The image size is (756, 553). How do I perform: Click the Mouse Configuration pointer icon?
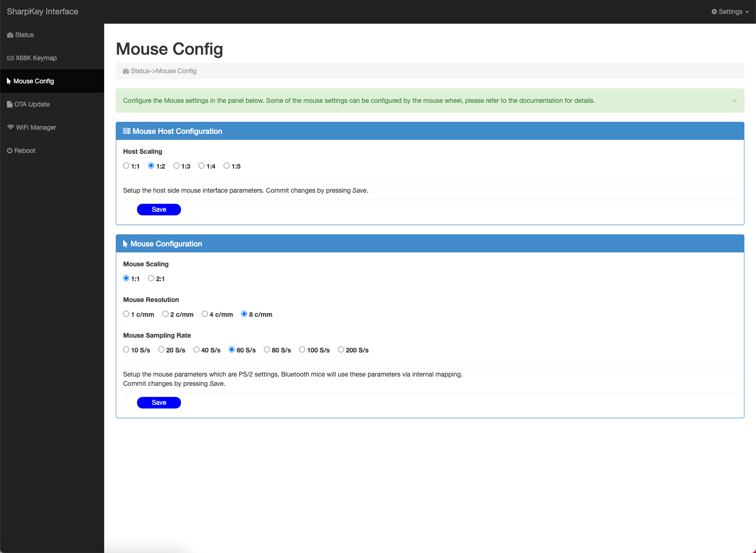coord(125,244)
